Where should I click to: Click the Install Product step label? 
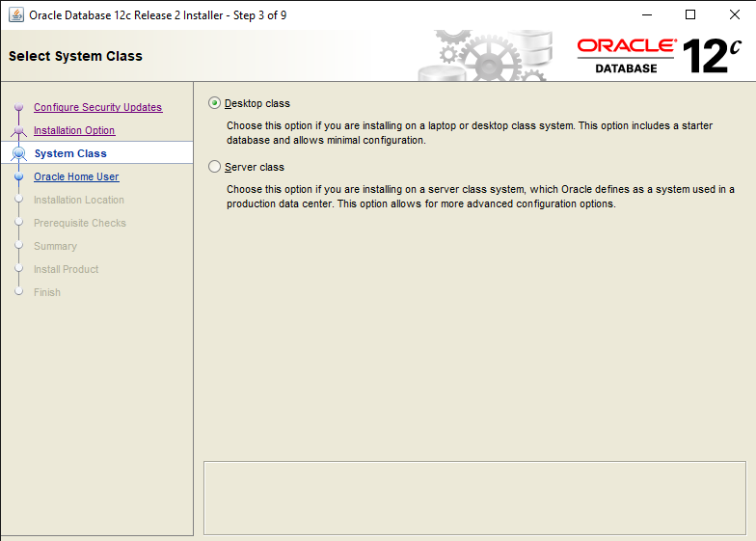(66, 269)
